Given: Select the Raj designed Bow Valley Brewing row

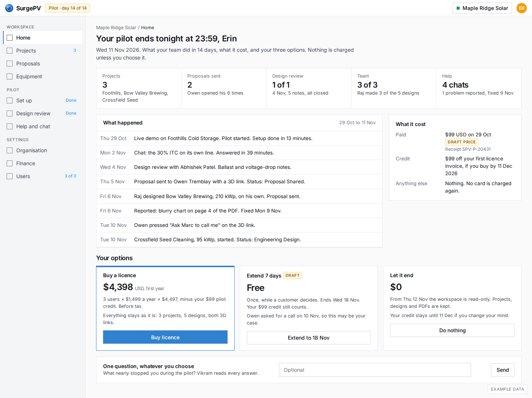Looking at the screenshot, I should pyautogui.click(x=239, y=196).
